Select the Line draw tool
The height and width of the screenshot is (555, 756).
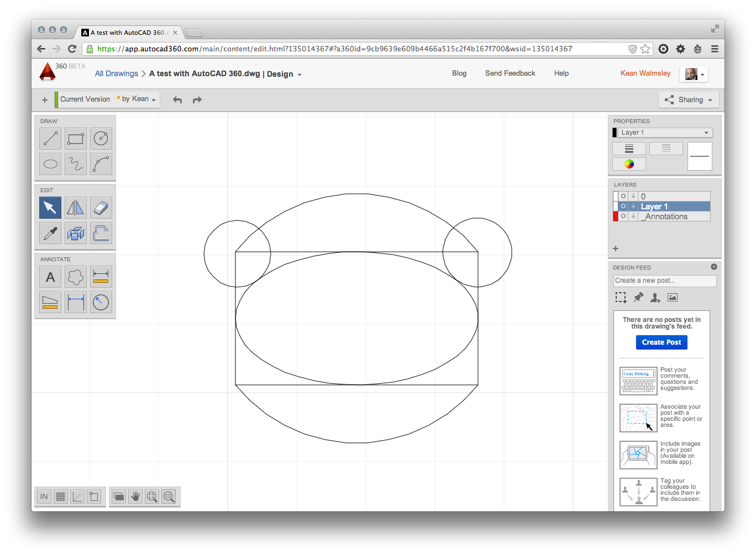click(50, 139)
